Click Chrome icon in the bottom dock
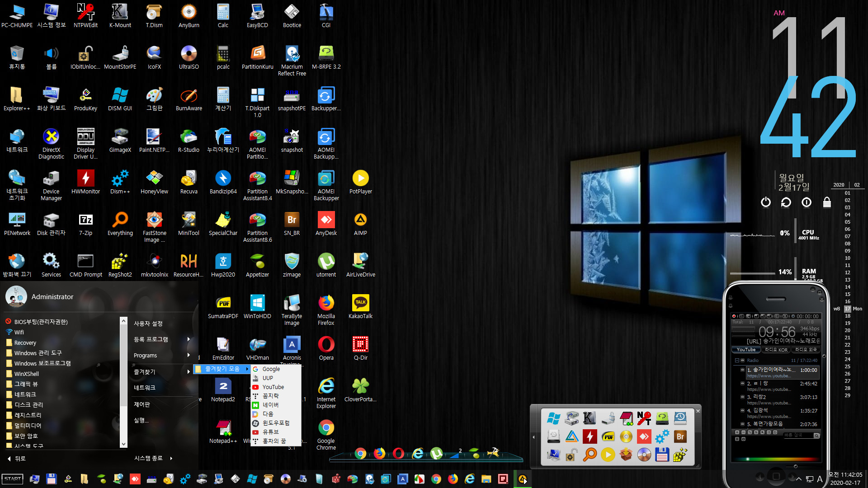 coord(360,453)
